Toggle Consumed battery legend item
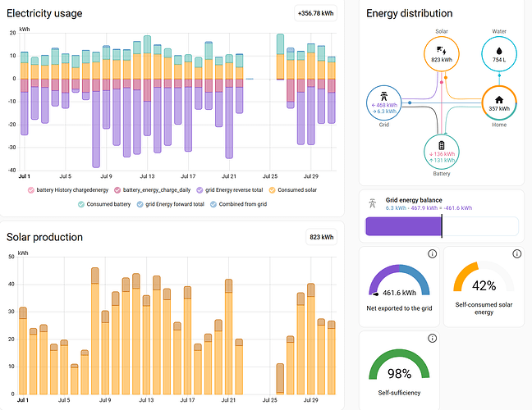 pos(104,204)
